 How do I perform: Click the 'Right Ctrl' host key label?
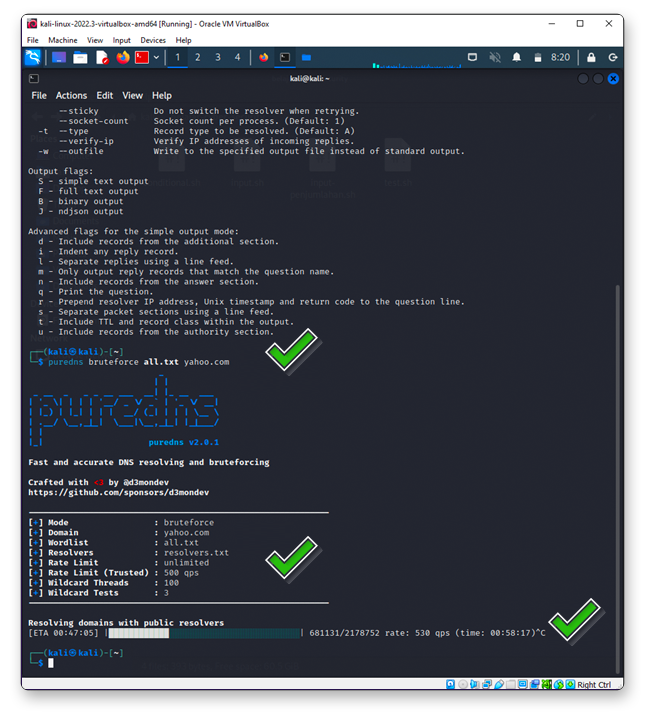[x=594, y=685]
